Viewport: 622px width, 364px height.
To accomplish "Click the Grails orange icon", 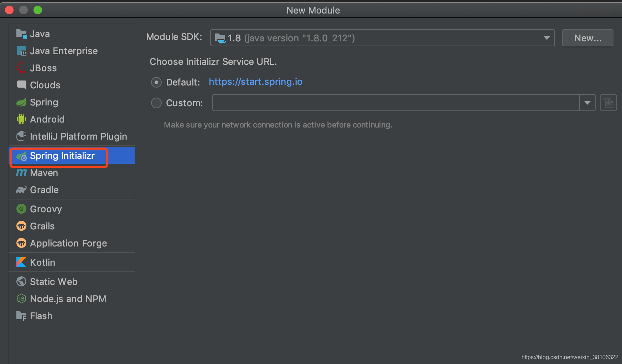I will coord(21,226).
